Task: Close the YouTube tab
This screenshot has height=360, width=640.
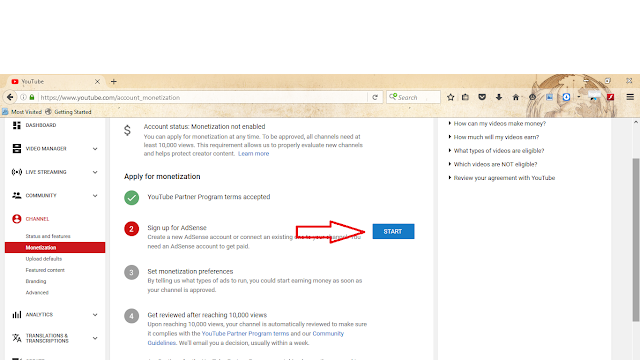Action: [97, 82]
